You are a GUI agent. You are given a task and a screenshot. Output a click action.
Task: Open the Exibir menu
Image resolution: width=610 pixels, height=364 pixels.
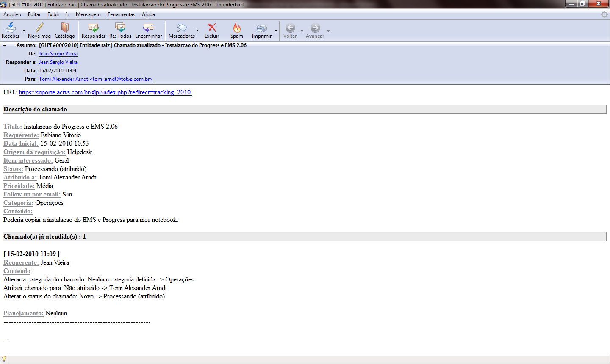53,14
